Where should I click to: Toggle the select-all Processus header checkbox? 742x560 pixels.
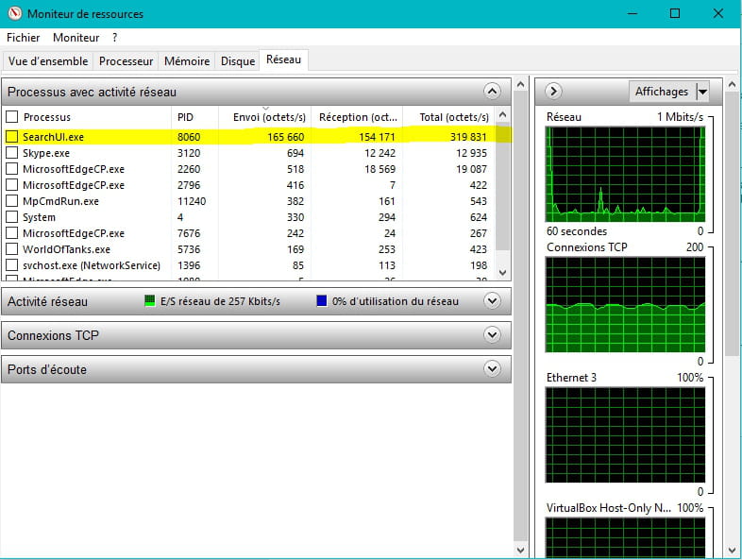tap(12, 117)
